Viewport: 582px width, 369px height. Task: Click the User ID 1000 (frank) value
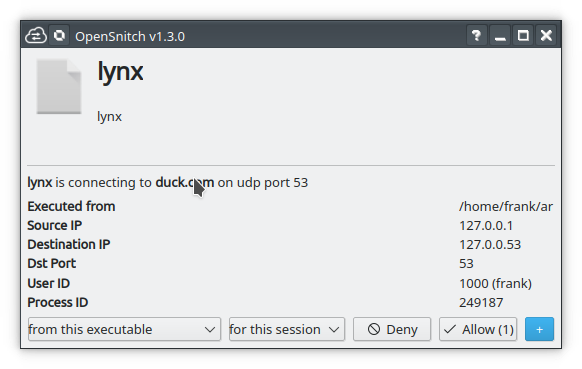[x=496, y=284]
